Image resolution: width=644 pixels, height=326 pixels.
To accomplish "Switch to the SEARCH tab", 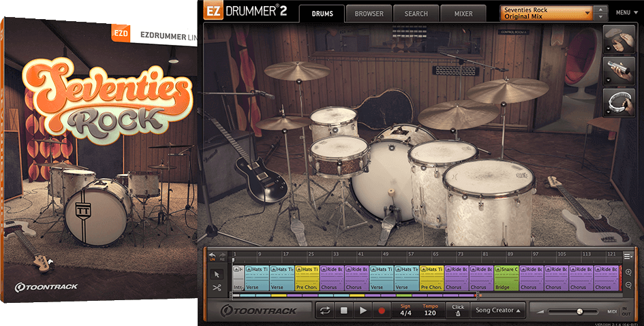I will coord(416,14).
